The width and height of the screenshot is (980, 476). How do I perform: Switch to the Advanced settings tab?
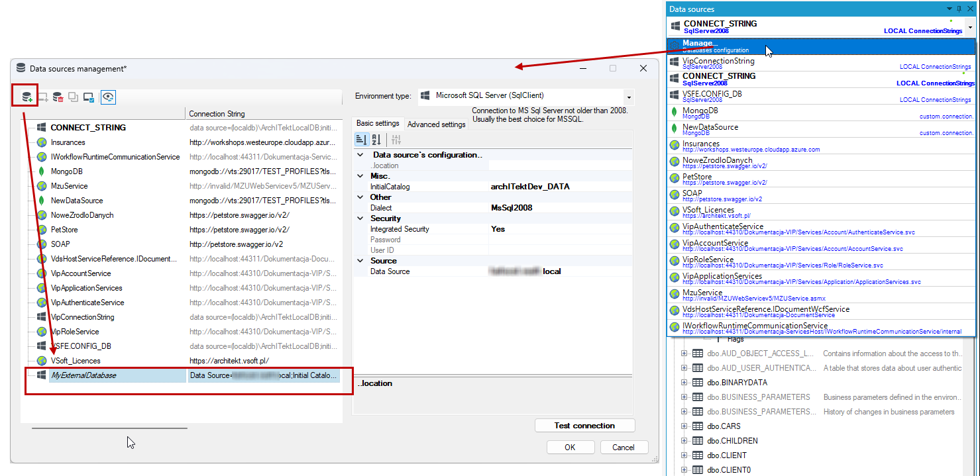point(436,124)
